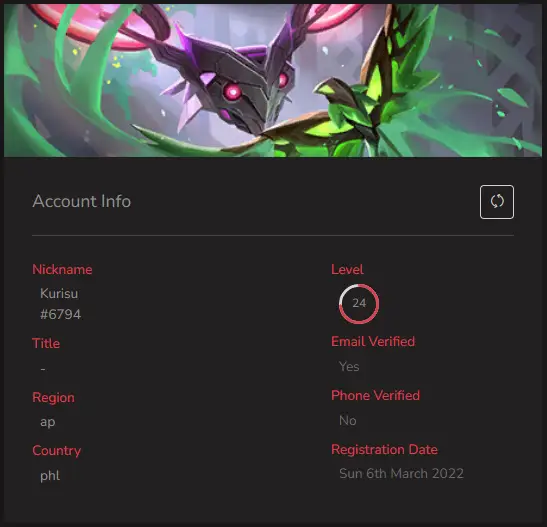Select the Kurisu nickname text
Image resolution: width=547 pixels, height=527 pixels.
(x=59, y=293)
